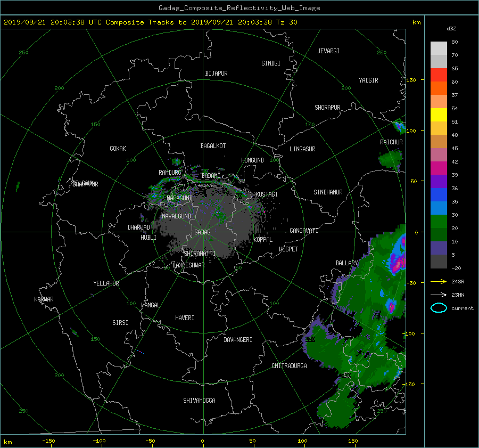479x448 pixels.
Task: Select the YADGIR label
Action: coord(368,80)
